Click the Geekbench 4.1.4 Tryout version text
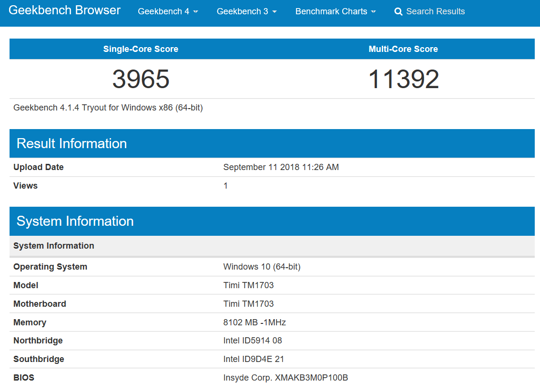This screenshot has width=540, height=392. tap(108, 108)
